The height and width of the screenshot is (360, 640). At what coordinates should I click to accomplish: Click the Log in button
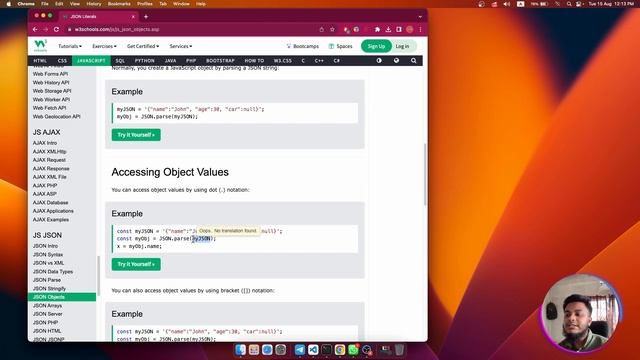(x=402, y=46)
